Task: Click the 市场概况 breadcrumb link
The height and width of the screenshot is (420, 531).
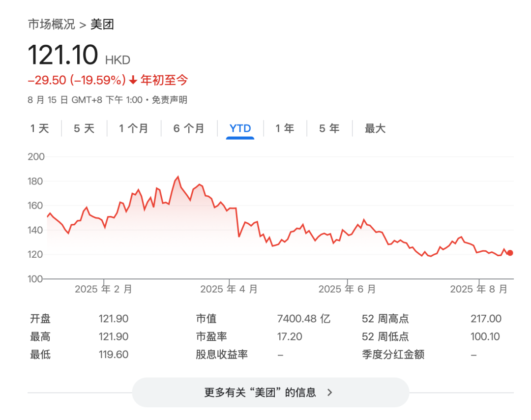Action: 51,24
